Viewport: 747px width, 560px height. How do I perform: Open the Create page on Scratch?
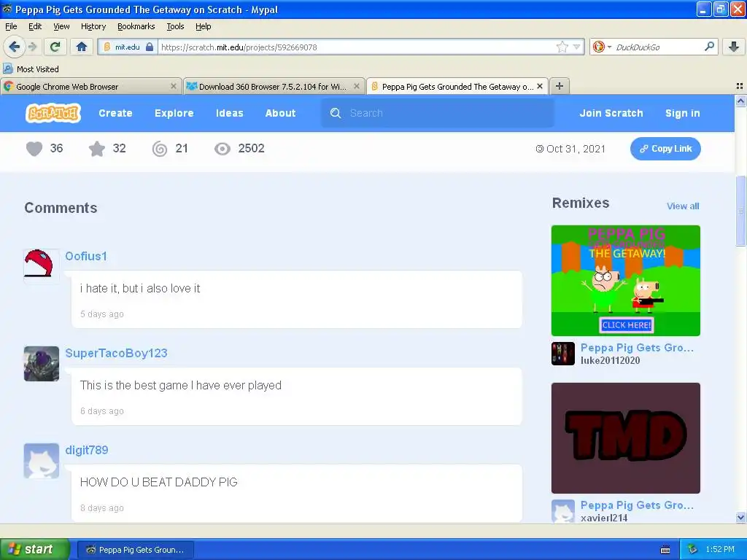(x=115, y=113)
